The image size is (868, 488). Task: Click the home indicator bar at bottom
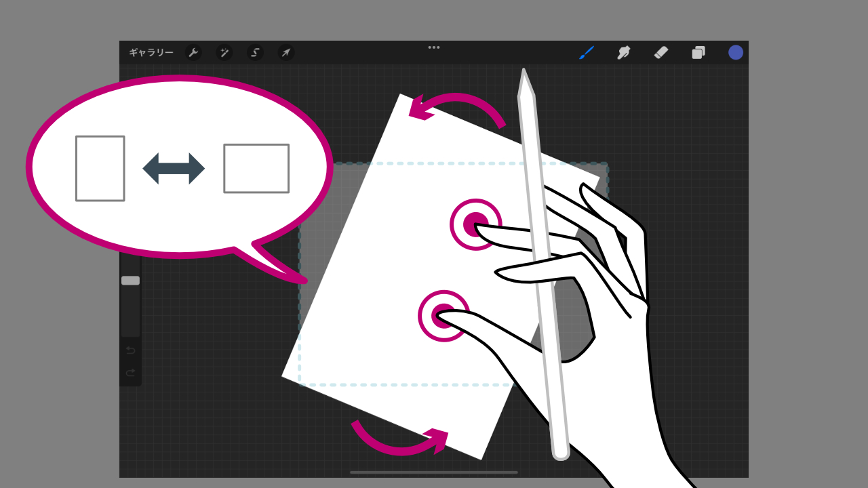click(x=434, y=472)
